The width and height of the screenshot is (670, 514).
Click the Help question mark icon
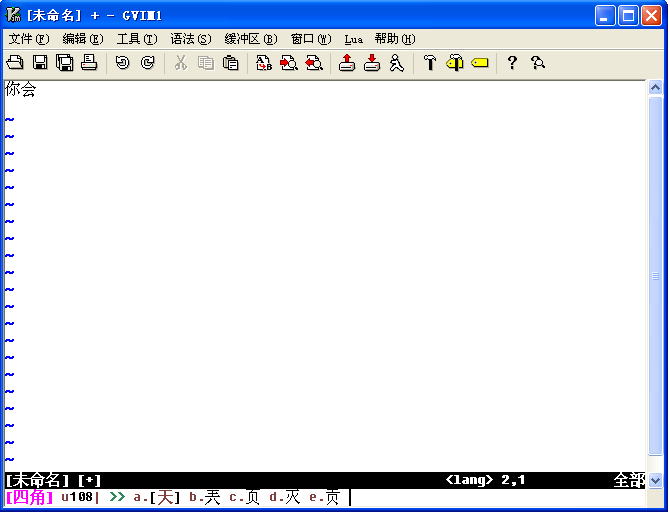[512, 63]
